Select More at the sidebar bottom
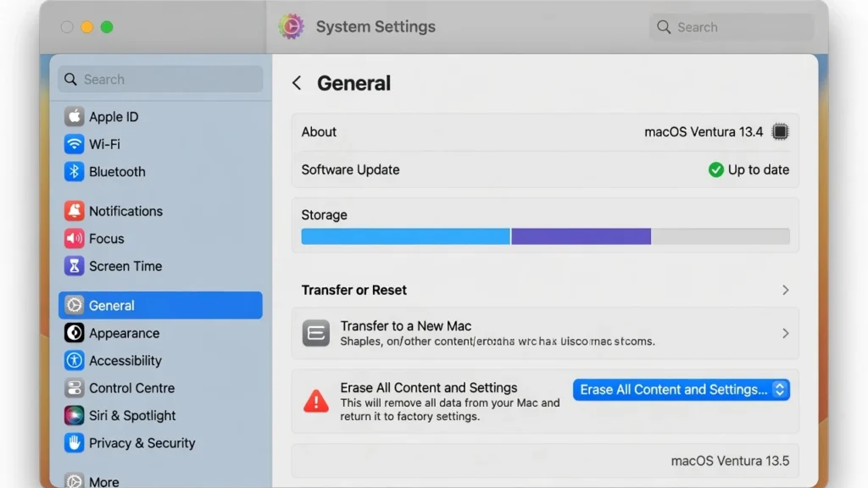 [160, 480]
